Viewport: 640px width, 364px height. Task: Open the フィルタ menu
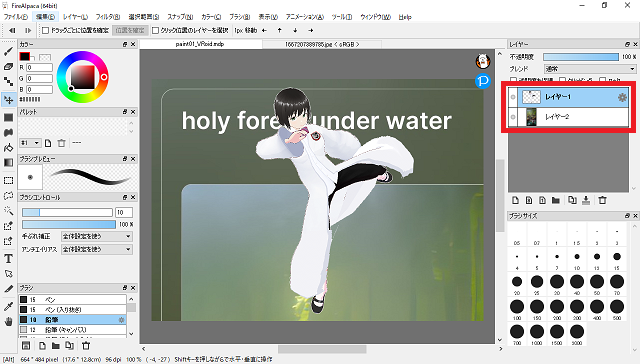pos(108,17)
